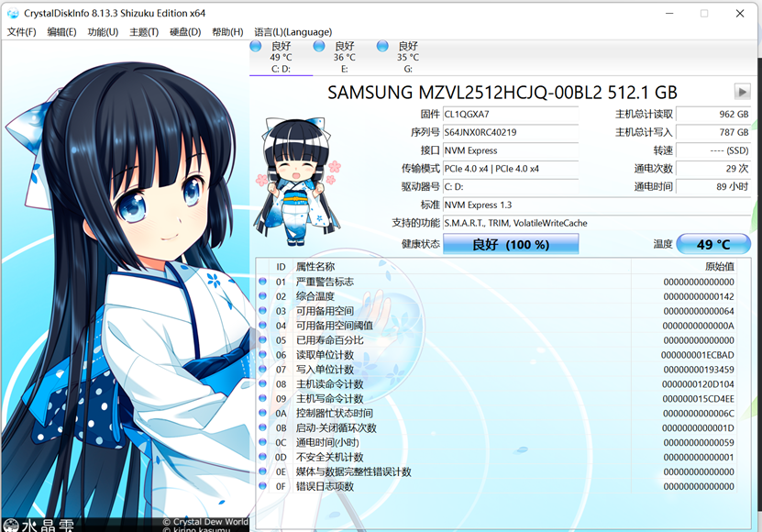Select the 0C 通电时间(小时) attribute row
The height and width of the screenshot is (532, 762).
[x=497, y=442]
